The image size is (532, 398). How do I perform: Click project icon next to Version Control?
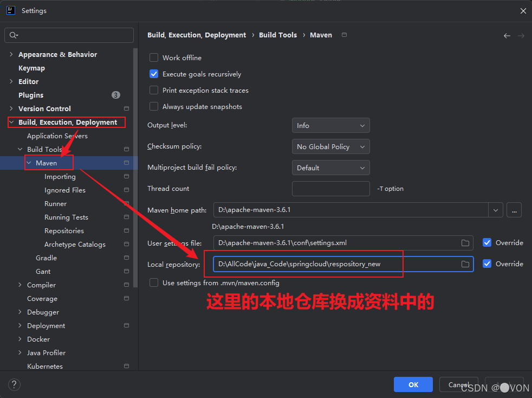pos(127,108)
